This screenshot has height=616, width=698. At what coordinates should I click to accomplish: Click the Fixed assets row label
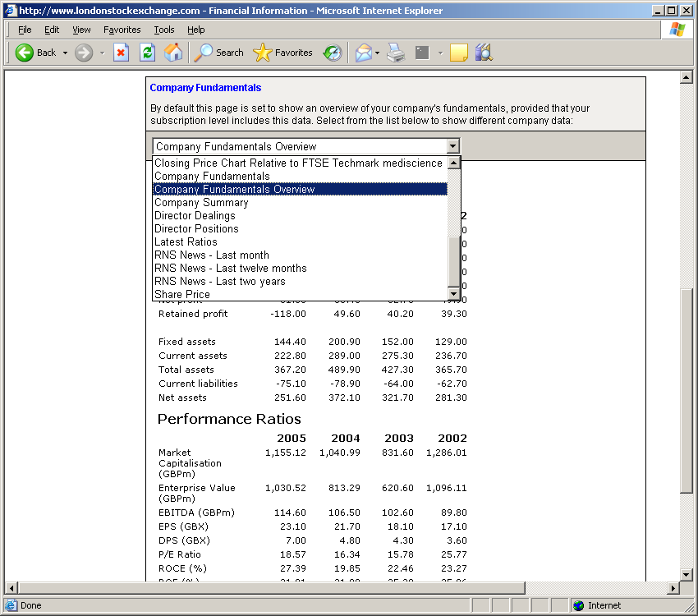tap(187, 342)
